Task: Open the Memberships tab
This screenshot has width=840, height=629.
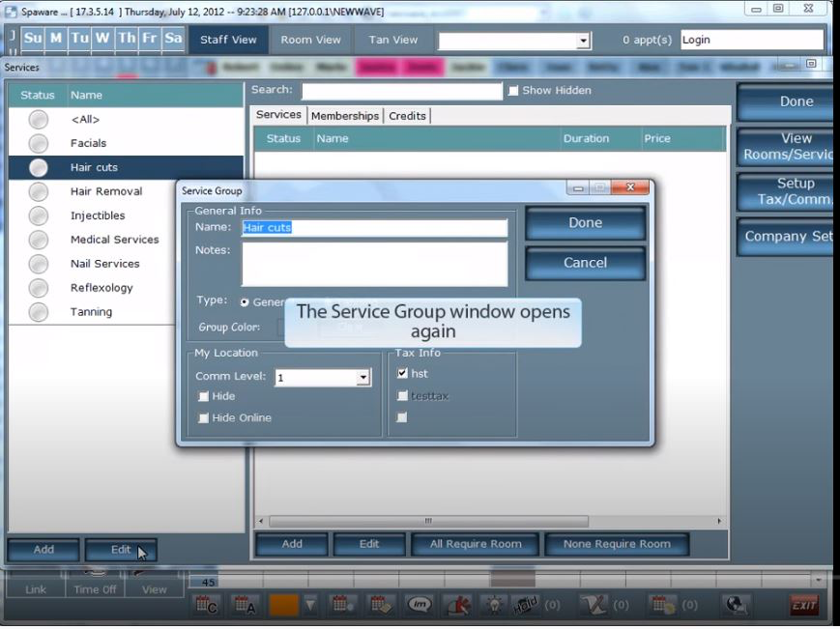Action: [345, 116]
